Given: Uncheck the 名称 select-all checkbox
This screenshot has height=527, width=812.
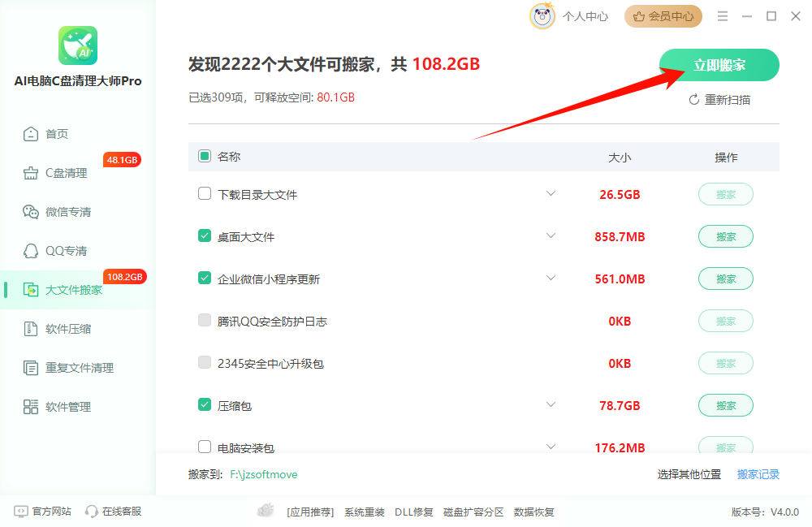Looking at the screenshot, I should 204,157.
